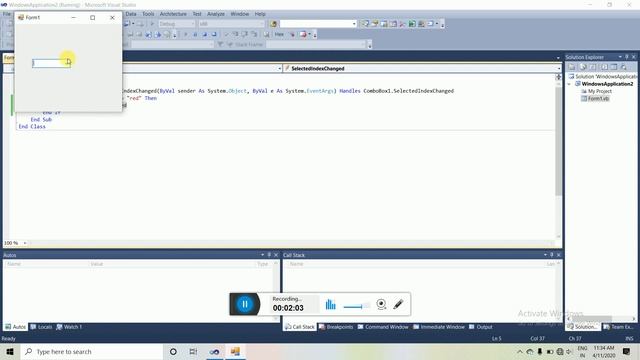Pin toggle for the Solution Explorer panel
The height and width of the screenshot is (360, 640).
[627, 57]
